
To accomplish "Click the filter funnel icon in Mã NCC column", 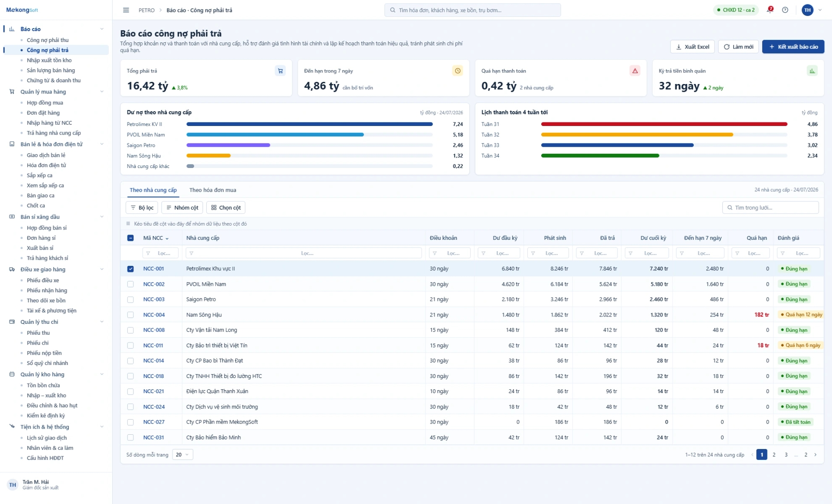I will (148, 253).
